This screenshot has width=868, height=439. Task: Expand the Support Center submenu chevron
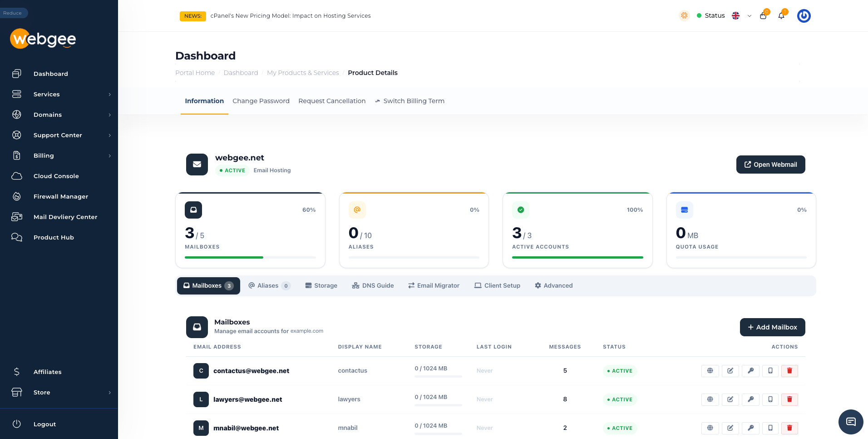click(109, 135)
